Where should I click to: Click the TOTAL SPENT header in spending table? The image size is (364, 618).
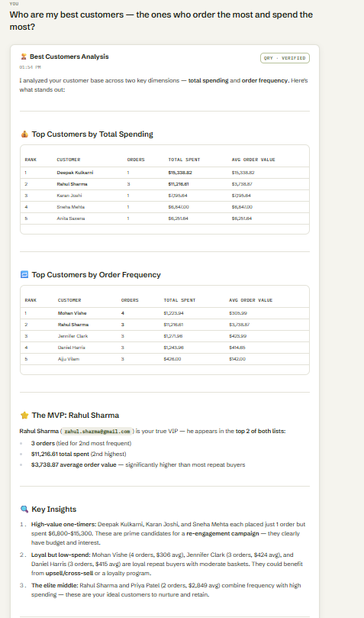tap(184, 160)
